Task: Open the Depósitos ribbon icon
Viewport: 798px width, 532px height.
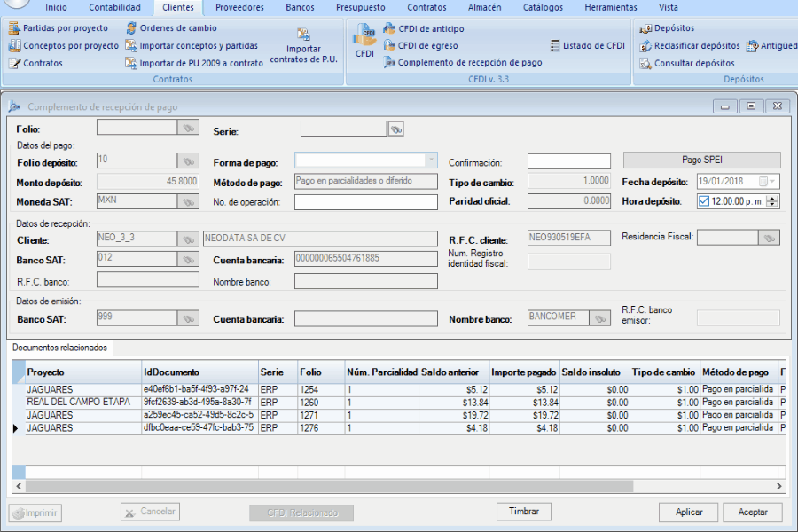Action: 645,28
